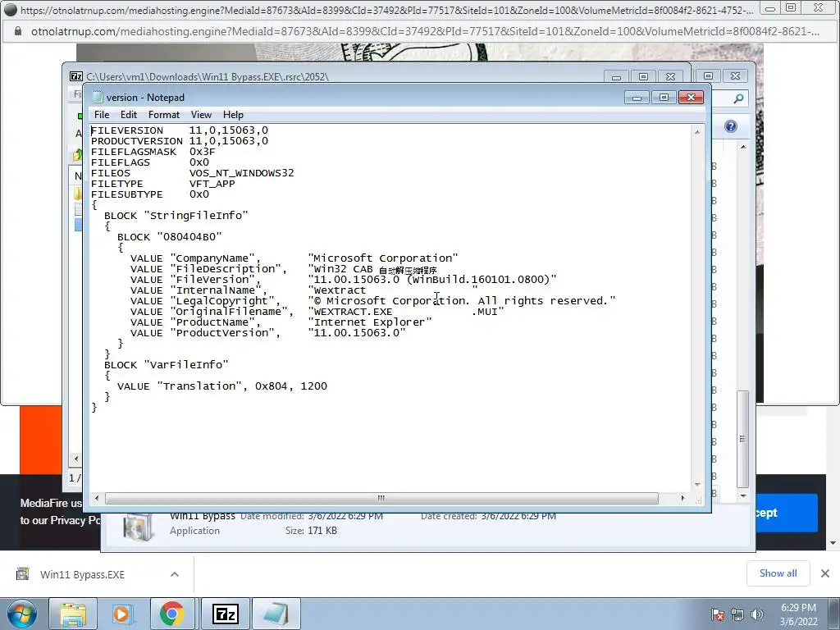The height and width of the screenshot is (630, 840).
Task: Click the search magnifier icon in Explorer window
Action: (739, 98)
